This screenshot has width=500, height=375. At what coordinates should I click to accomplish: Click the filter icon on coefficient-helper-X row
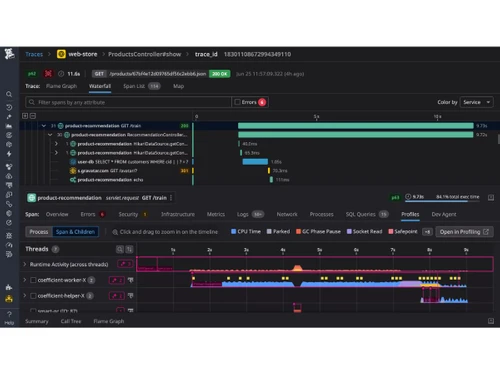click(131, 296)
